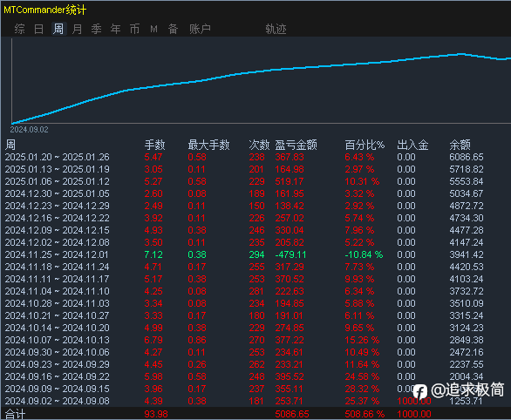
Task: Click the Facebook logo in watermark
Action: click(420, 391)
